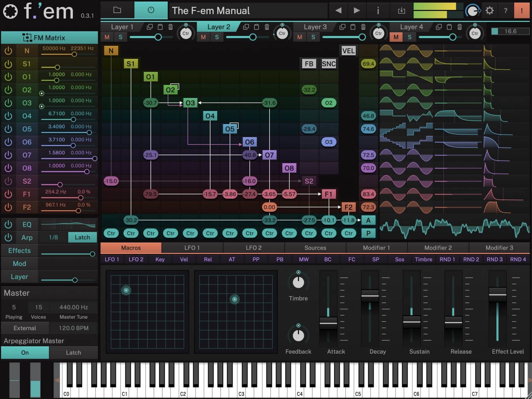Click the panic exclamation button
This screenshot has height=399, width=532.
coord(521,11)
